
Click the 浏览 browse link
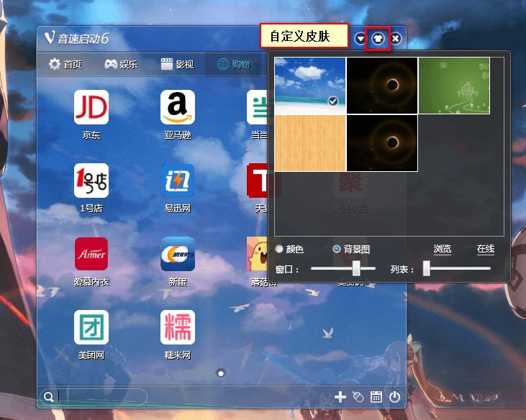click(x=442, y=249)
